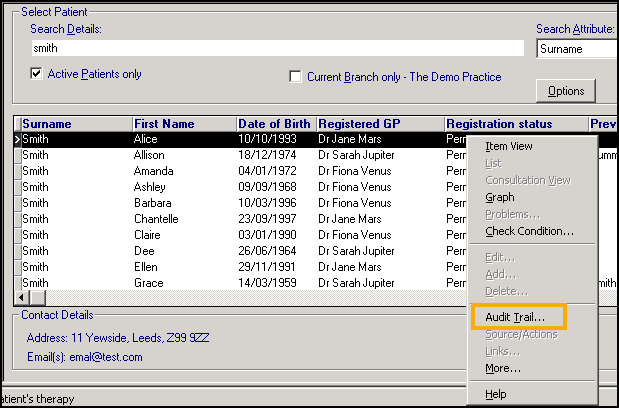The height and width of the screenshot is (408, 619).
Task: Open Check Condition menu entry
Action: tap(529, 231)
